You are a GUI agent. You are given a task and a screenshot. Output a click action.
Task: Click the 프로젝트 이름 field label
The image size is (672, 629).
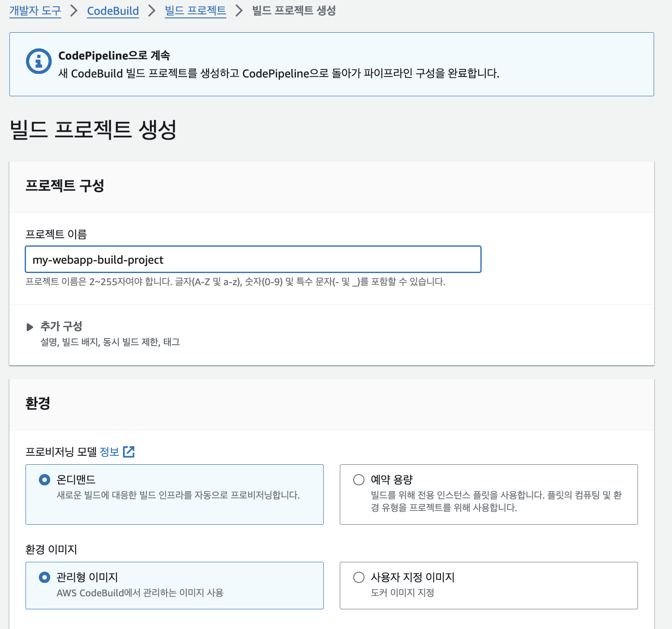tap(56, 234)
